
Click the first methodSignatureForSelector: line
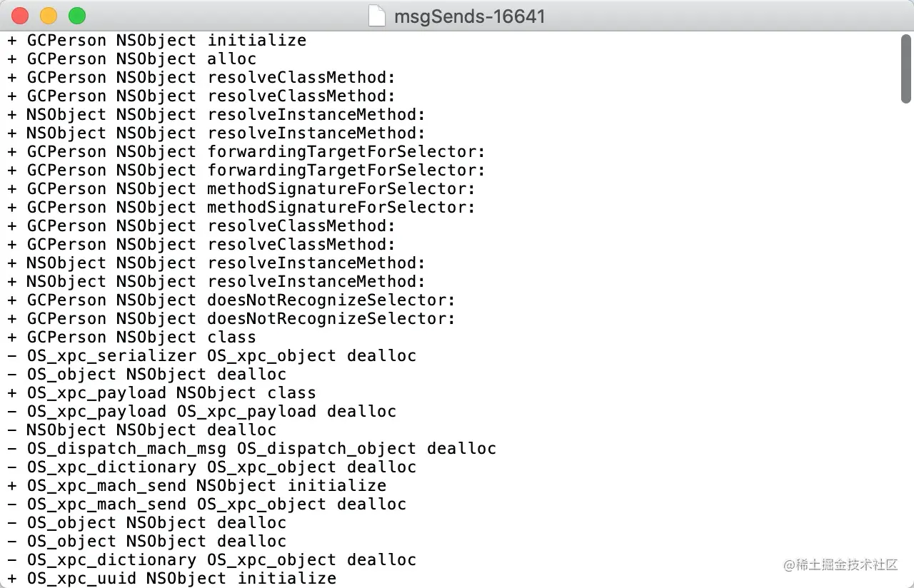tap(241, 188)
